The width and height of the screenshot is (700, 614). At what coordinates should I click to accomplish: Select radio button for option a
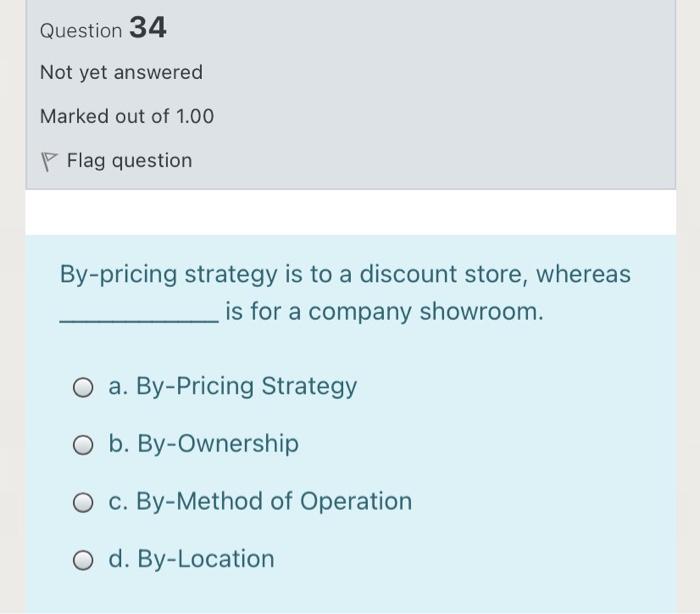[84, 387]
